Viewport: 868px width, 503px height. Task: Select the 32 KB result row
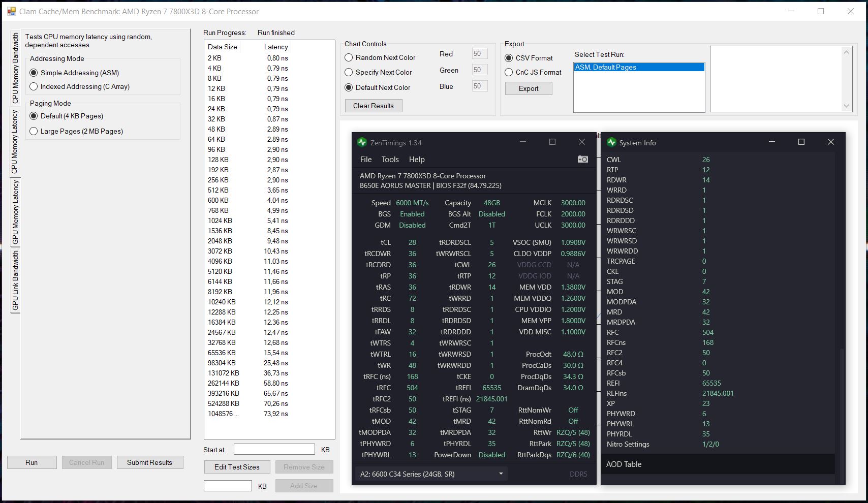pos(248,119)
